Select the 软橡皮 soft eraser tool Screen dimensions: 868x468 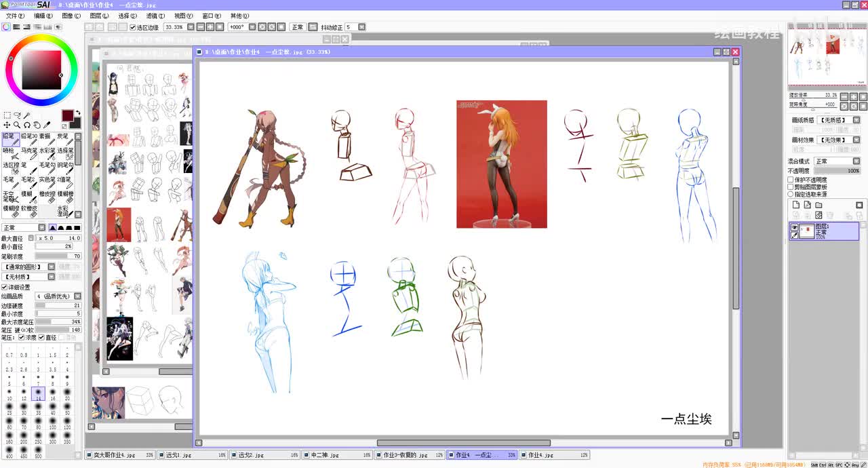pos(29,213)
